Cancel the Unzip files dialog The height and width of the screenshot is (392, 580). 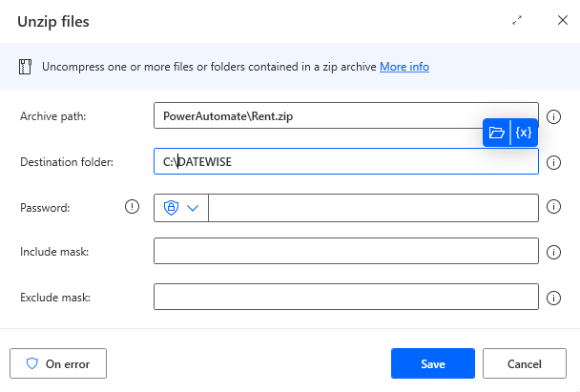(x=525, y=363)
